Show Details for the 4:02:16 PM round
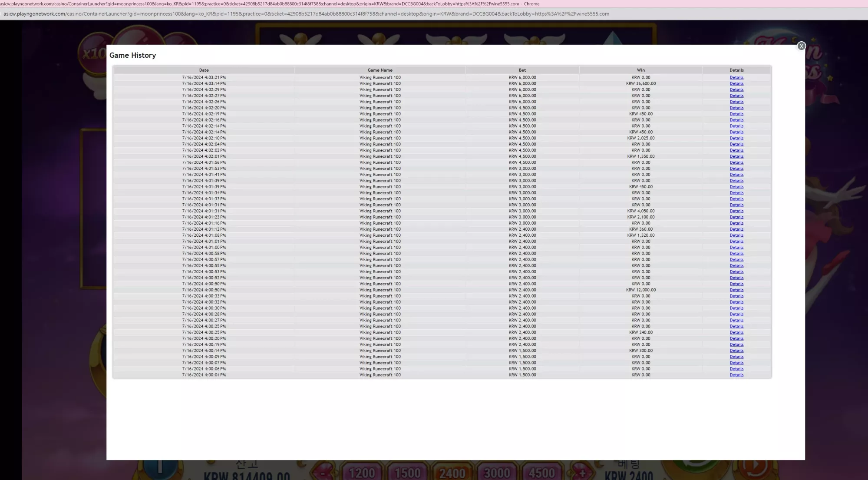The width and height of the screenshot is (868, 480). [x=736, y=120]
